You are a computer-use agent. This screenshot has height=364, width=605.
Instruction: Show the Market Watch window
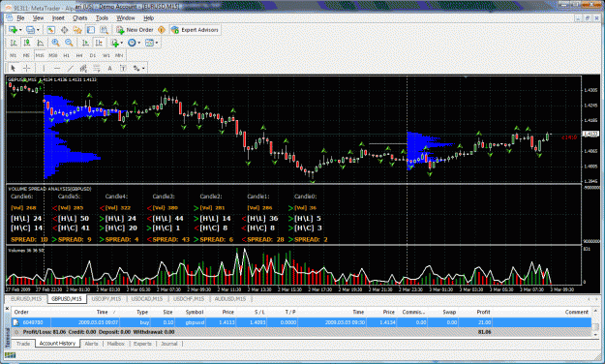pos(51,30)
